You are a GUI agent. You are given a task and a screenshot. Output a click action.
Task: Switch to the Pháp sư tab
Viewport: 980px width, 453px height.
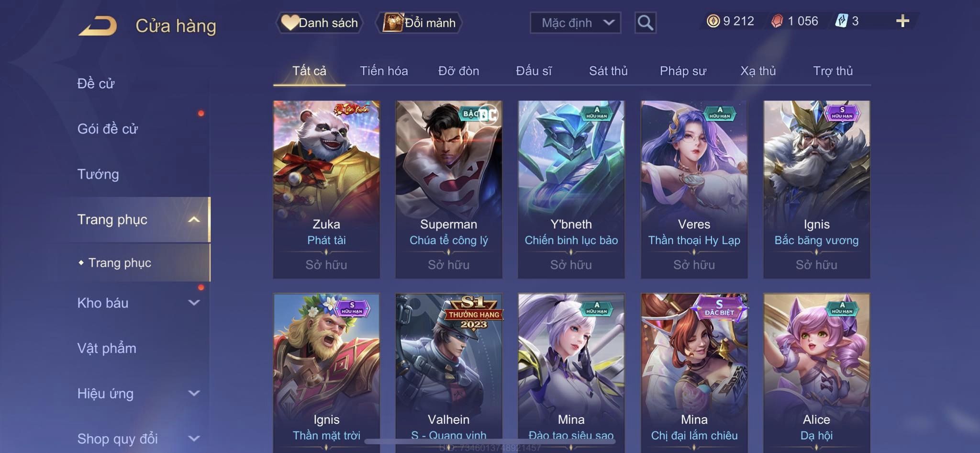683,71
